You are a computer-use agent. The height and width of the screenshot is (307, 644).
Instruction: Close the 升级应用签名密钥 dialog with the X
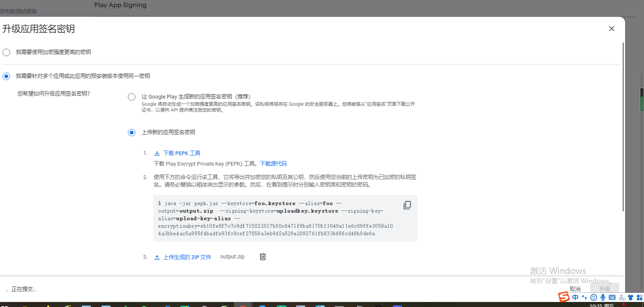pyautogui.click(x=611, y=29)
